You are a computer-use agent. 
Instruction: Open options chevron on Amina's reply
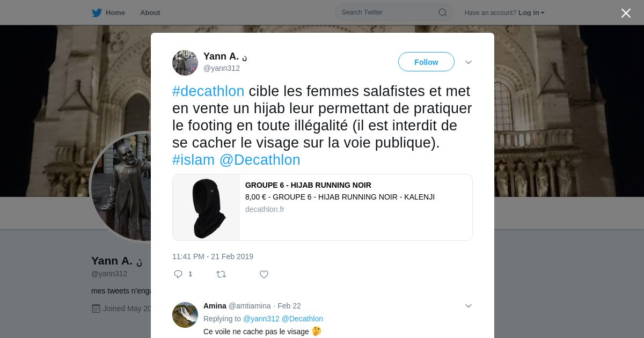[x=469, y=306]
